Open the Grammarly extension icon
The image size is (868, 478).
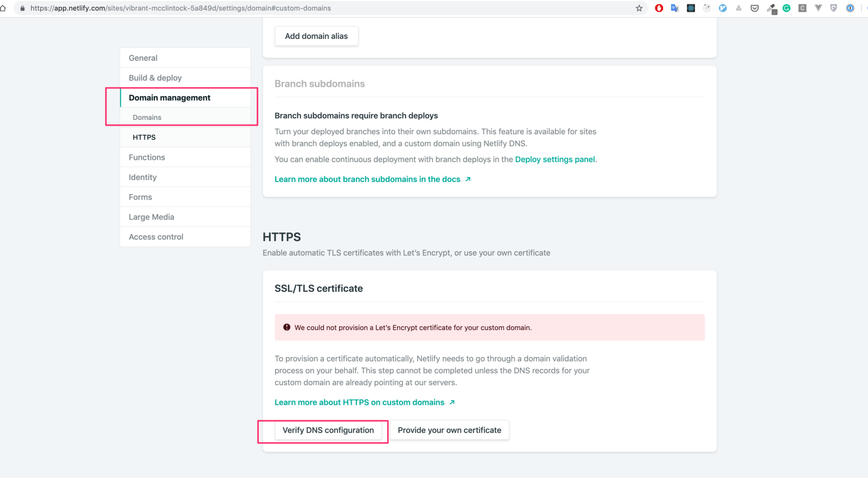click(787, 8)
